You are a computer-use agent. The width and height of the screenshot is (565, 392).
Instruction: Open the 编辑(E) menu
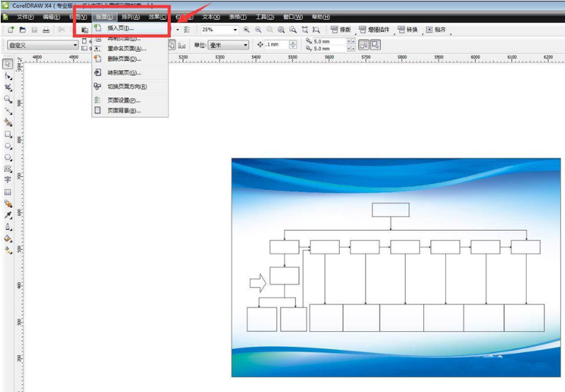[x=52, y=17]
